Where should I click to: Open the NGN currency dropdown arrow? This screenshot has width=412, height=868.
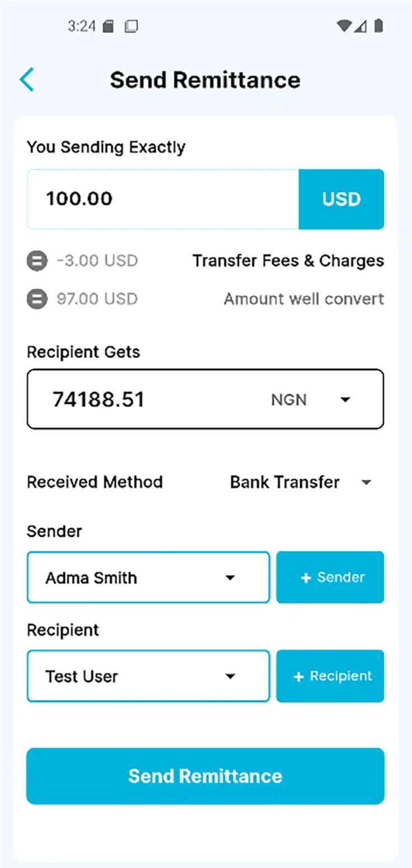tap(345, 399)
